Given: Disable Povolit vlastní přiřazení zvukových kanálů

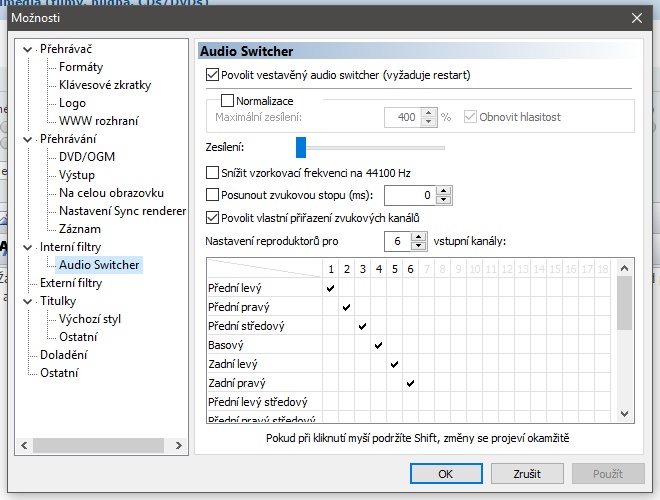Looking at the screenshot, I should pos(212,217).
